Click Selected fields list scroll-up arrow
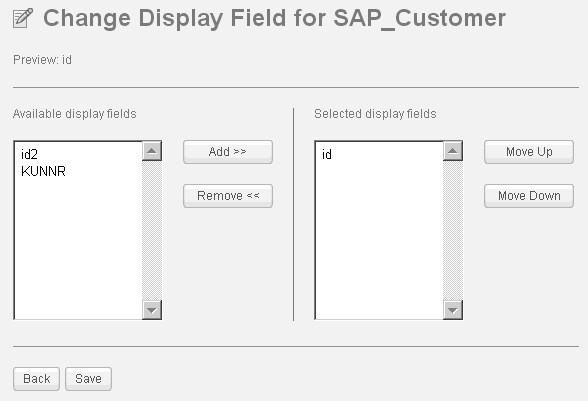Viewport: 588px width, 401px height. [453, 151]
